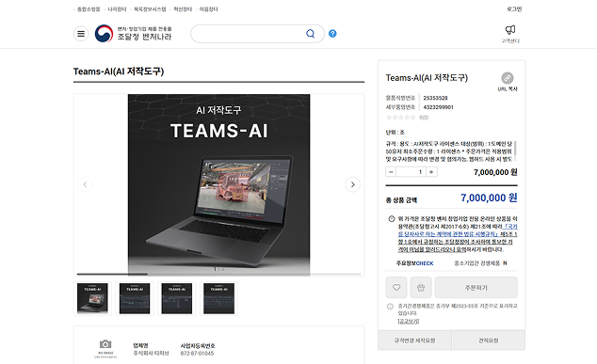This screenshot has height=364, width=597.
Task: Open 목록정보시스템 top link
Action: point(150,9)
